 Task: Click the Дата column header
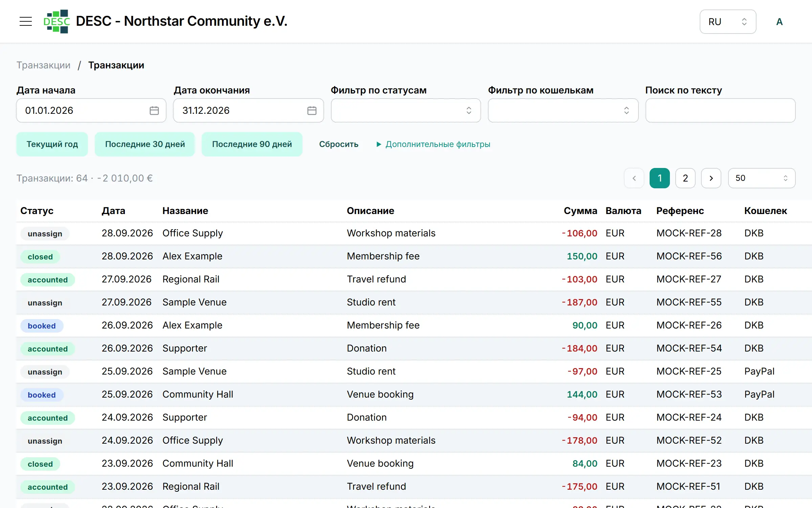(x=113, y=211)
